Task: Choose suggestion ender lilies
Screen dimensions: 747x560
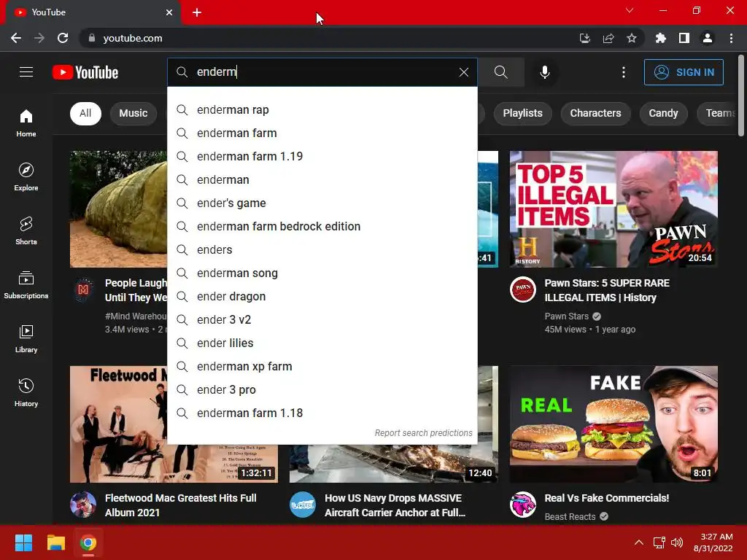Action: coord(322,343)
